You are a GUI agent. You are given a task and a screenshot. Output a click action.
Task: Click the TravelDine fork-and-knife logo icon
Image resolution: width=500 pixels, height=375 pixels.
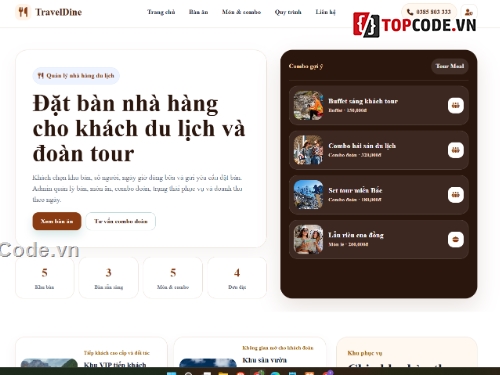pos(23,12)
